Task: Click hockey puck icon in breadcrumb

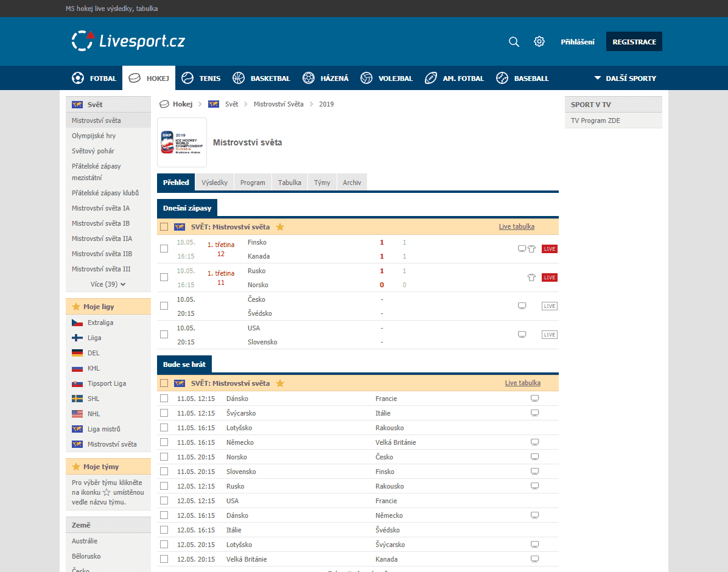Action: (x=164, y=104)
